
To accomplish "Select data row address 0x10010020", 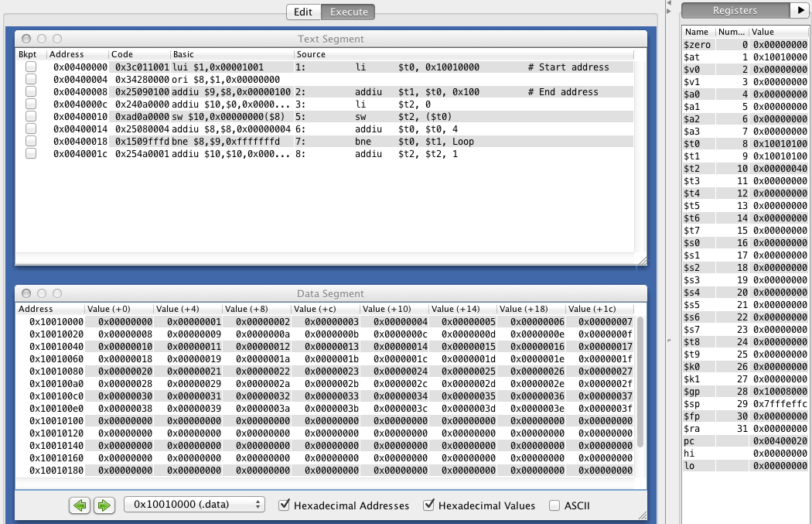I will pos(56,334).
